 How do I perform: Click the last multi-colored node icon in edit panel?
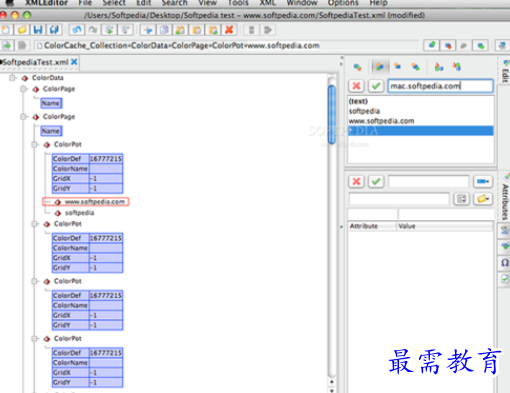[x=457, y=67]
